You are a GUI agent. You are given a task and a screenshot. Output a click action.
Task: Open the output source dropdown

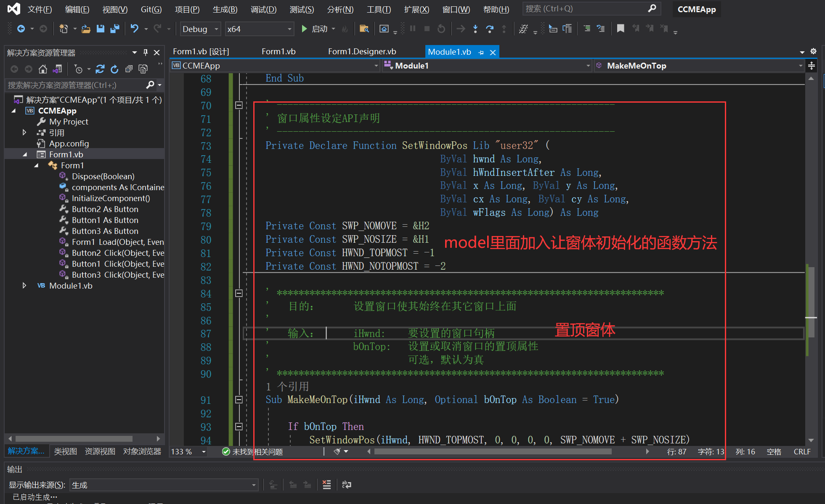pos(165,485)
